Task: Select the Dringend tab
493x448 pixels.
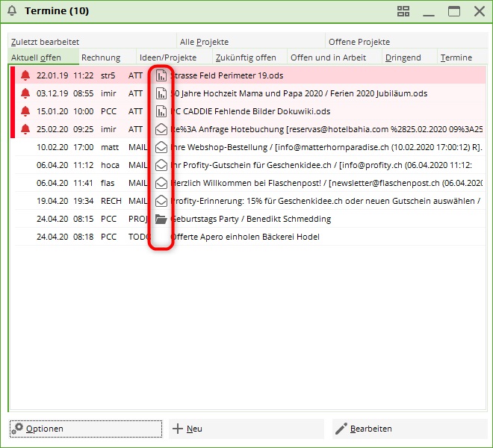Action: [403, 57]
